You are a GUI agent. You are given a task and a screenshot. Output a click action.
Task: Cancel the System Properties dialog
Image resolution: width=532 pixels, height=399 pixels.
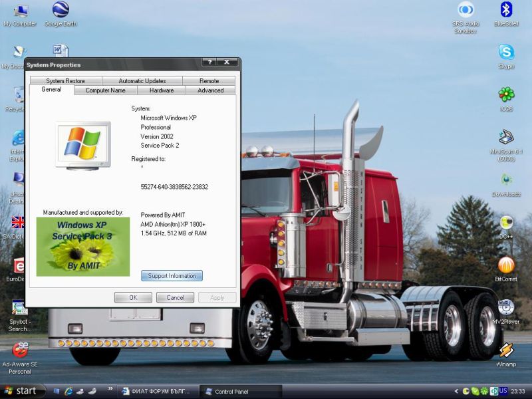click(175, 298)
